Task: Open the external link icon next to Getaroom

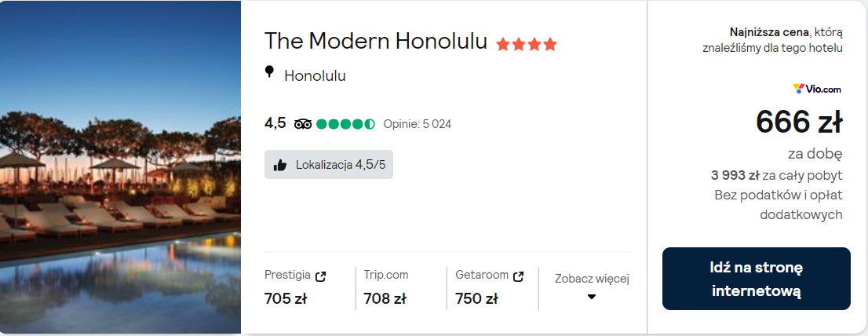Action: click(518, 276)
